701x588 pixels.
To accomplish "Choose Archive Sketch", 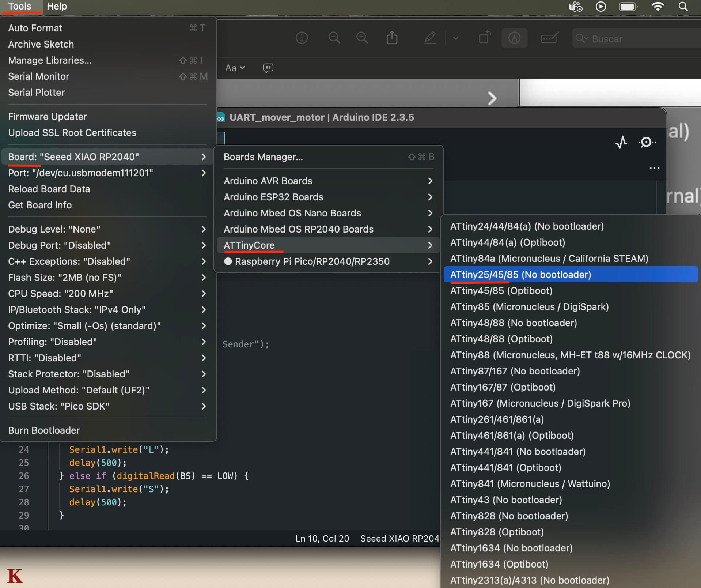I will click(108, 44).
